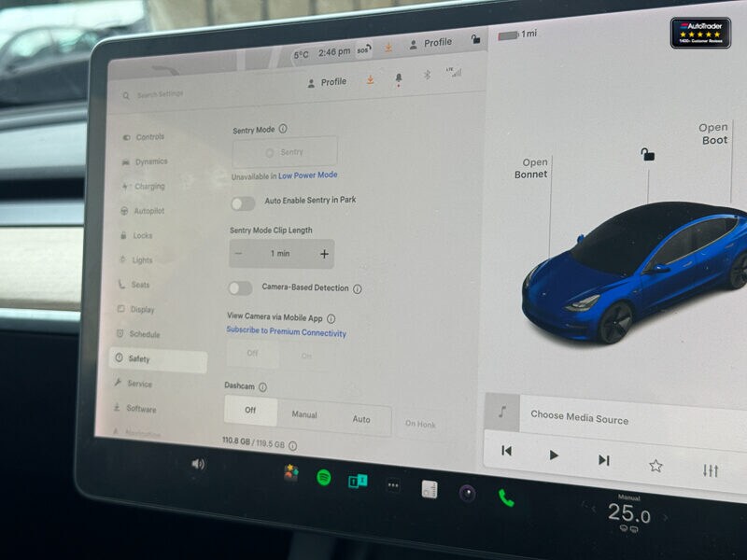Image resolution: width=747 pixels, height=560 pixels.
Task: Open Choose Media Source
Action: (x=578, y=419)
